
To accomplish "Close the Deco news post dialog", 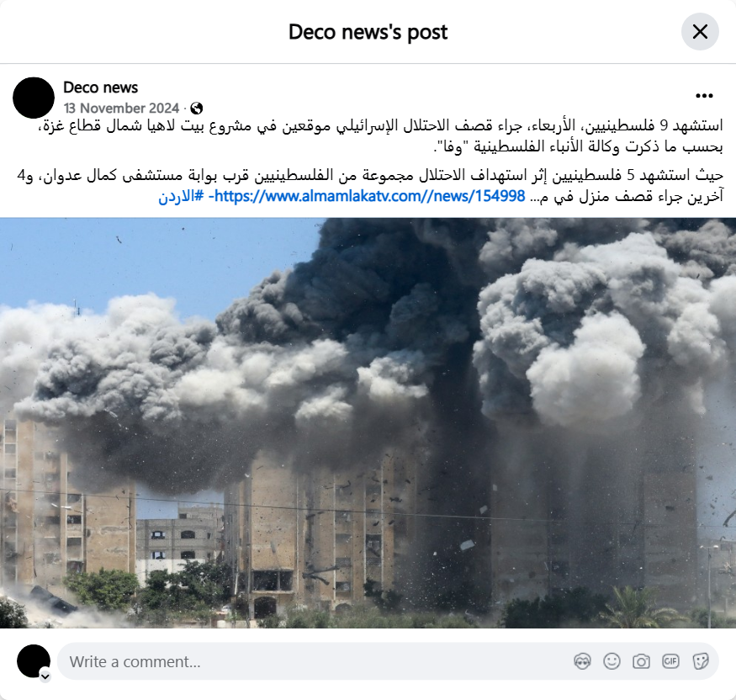I will coord(700,32).
